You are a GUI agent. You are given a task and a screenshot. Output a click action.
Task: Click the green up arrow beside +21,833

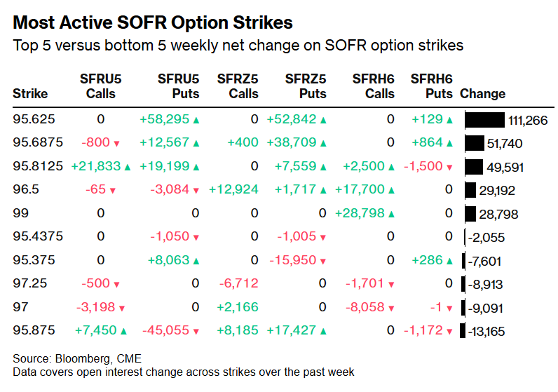point(128,167)
